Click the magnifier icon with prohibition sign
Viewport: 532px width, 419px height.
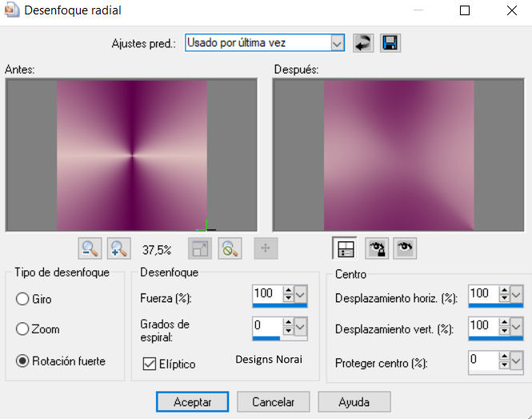[x=230, y=249]
